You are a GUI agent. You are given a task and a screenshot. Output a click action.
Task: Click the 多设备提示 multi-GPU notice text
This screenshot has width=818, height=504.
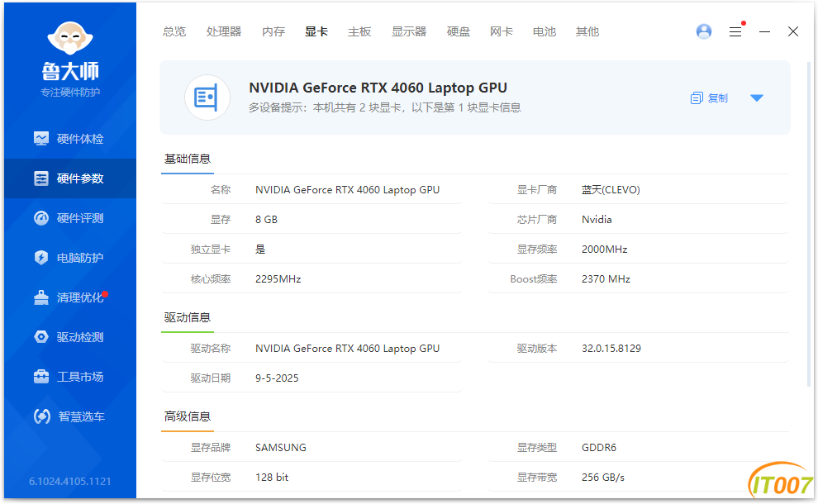tap(384, 108)
